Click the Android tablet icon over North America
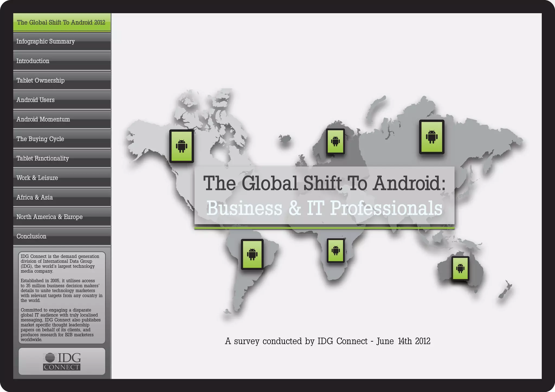Screen dimensions: 555x392 coord(181,146)
